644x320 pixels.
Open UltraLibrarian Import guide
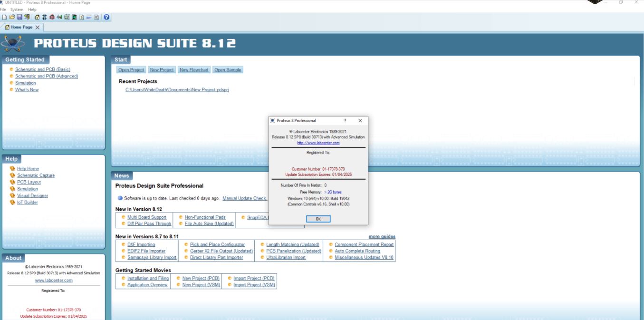tap(286, 257)
